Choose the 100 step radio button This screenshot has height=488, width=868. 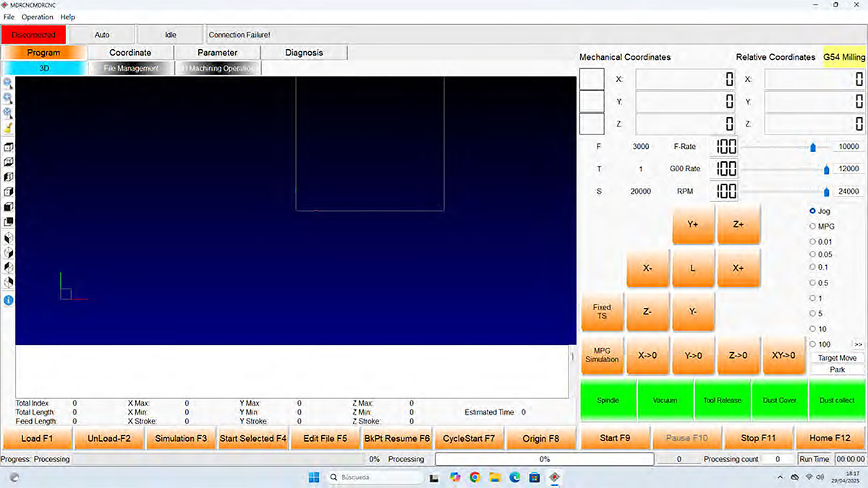813,344
